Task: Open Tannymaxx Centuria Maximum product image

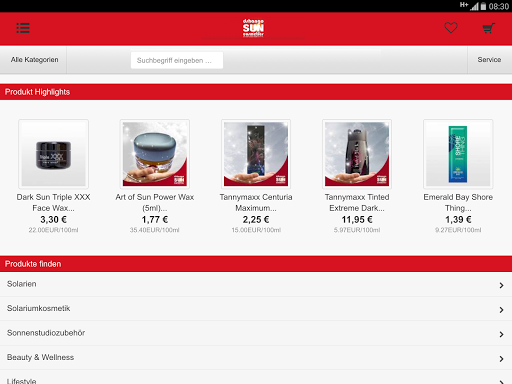Action: point(256,154)
